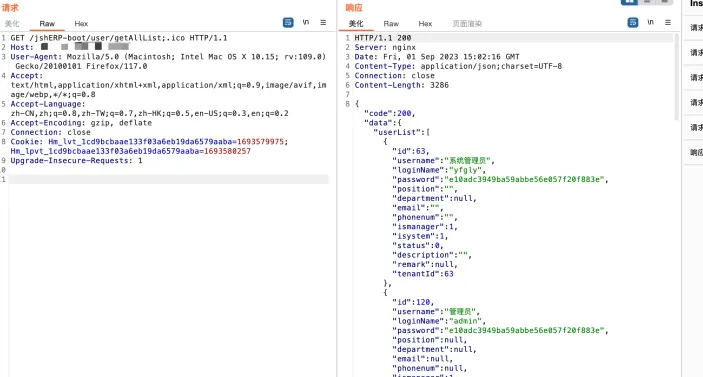Open the 页面渲染 render tab

467,24
